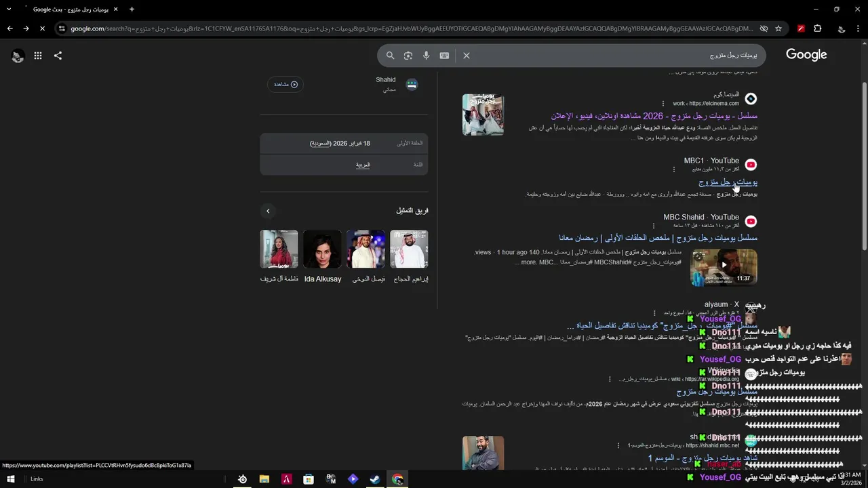Click the Shahid provider logo
The height and width of the screenshot is (488, 868).
coord(412,85)
